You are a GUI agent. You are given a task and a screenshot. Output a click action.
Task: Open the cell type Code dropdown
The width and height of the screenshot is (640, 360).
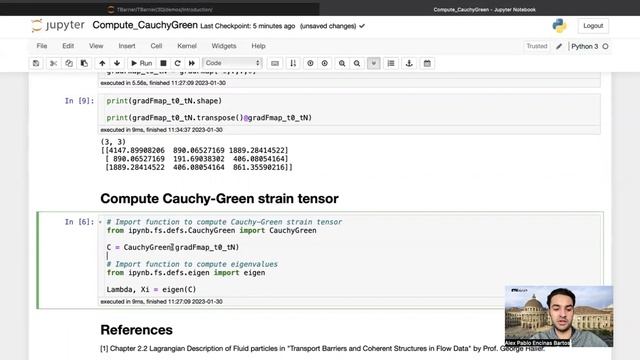[x=232, y=63]
